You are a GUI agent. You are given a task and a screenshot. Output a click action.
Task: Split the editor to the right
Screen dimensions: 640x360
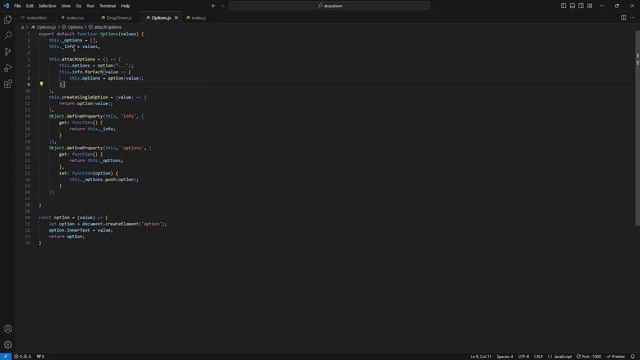[623, 18]
